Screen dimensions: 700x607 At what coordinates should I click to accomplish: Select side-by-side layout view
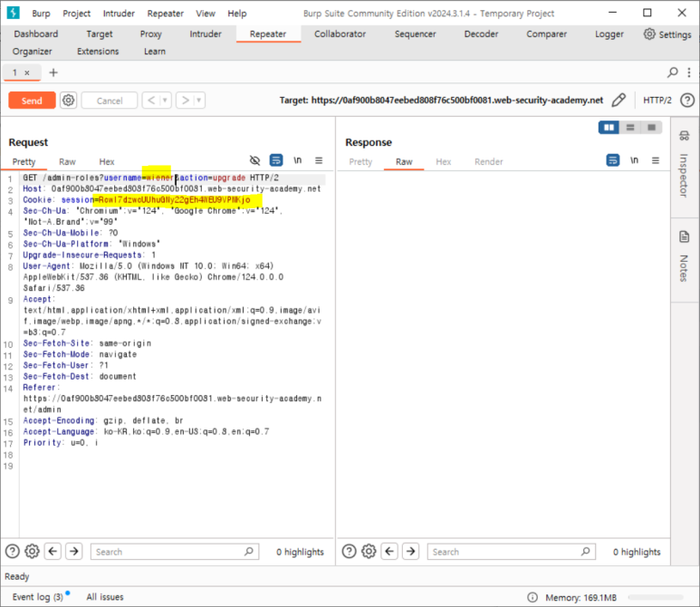[x=609, y=128]
